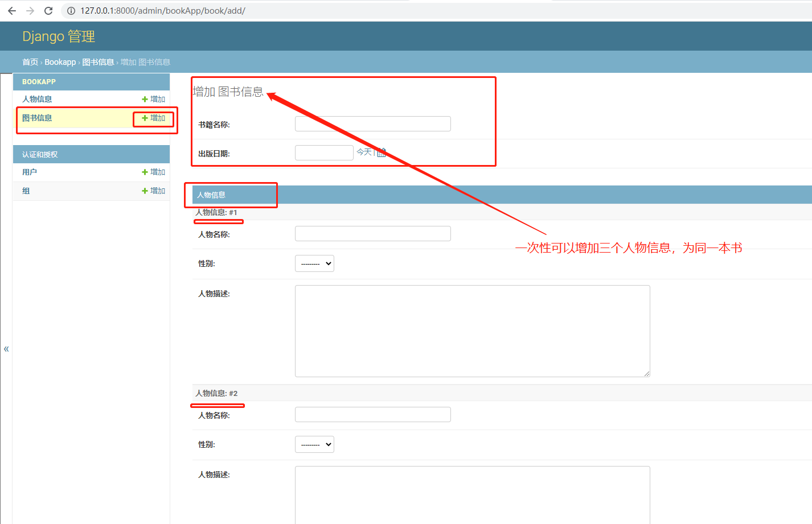812x524 pixels.
Task: Go to 首页 in the breadcrumb
Action: click(x=30, y=62)
